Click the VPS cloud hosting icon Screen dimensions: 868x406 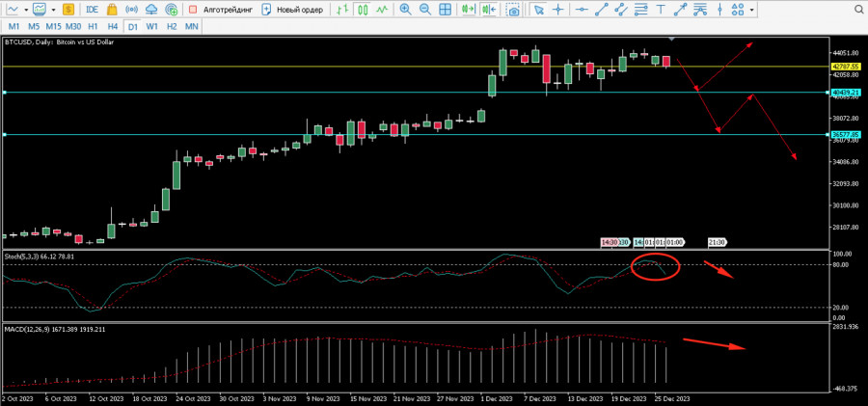pyautogui.click(x=152, y=9)
